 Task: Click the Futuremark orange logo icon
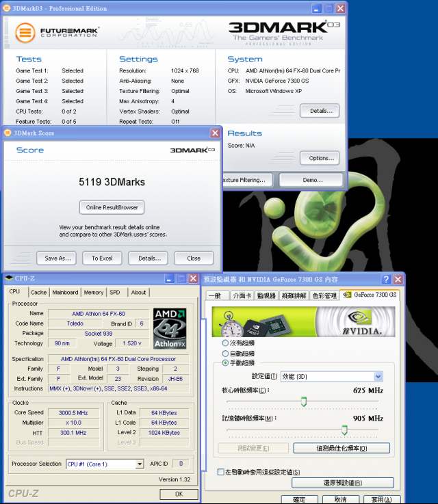25,33
